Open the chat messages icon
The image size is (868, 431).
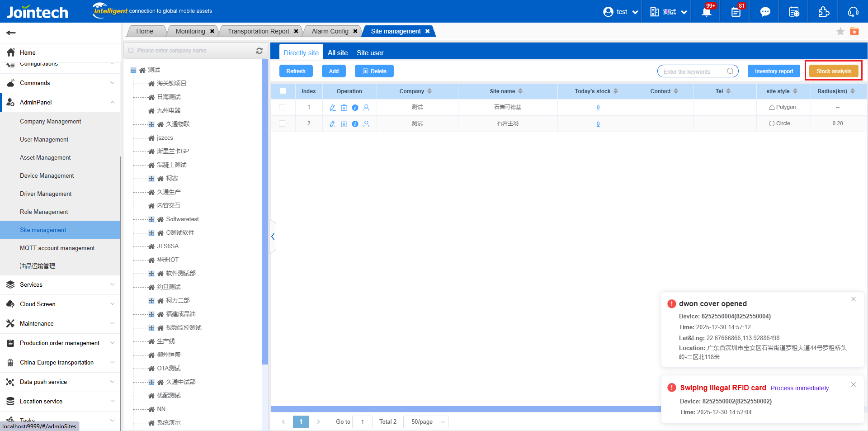(x=765, y=12)
